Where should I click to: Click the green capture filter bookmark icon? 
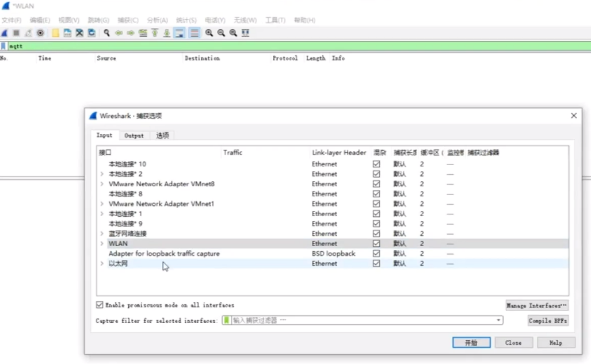tap(227, 320)
